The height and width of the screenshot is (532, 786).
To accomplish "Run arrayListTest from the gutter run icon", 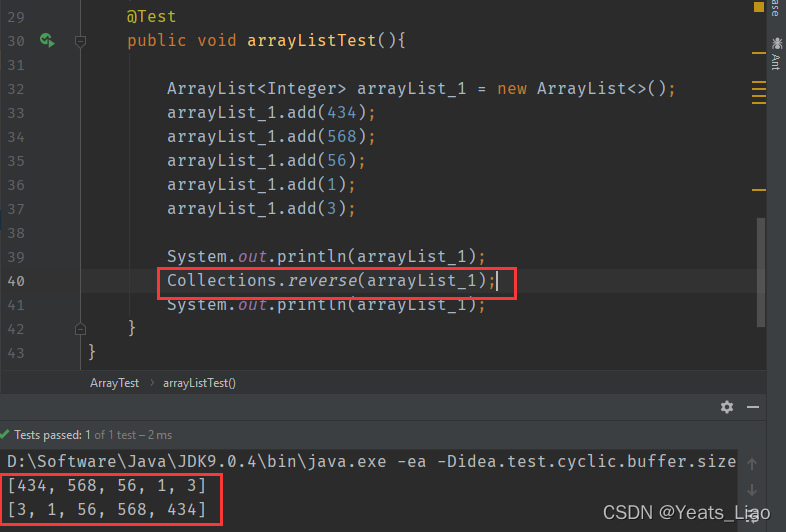I will pyautogui.click(x=47, y=40).
